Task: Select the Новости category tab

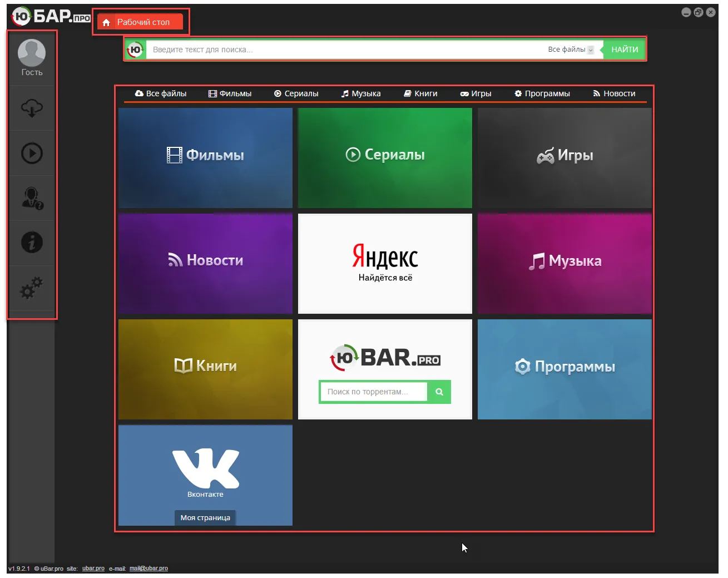Action: coord(614,93)
